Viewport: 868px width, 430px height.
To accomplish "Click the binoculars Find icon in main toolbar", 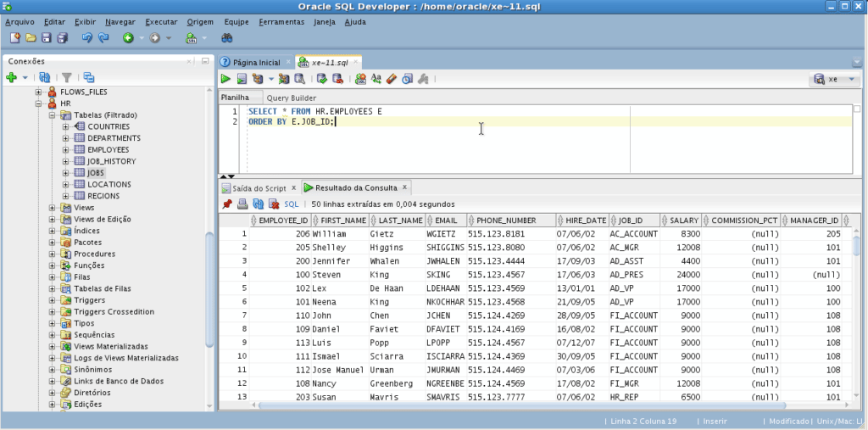I will click(227, 38).
